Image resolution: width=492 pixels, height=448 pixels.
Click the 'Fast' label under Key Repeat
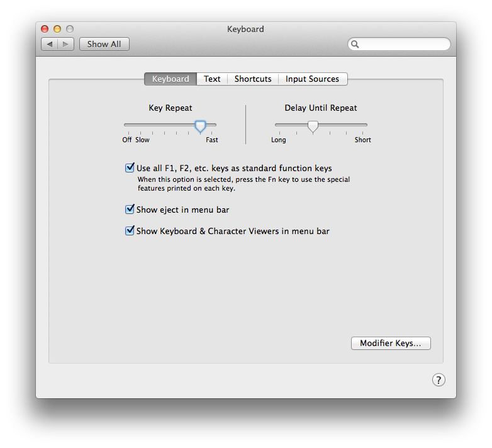click(212, 140)
